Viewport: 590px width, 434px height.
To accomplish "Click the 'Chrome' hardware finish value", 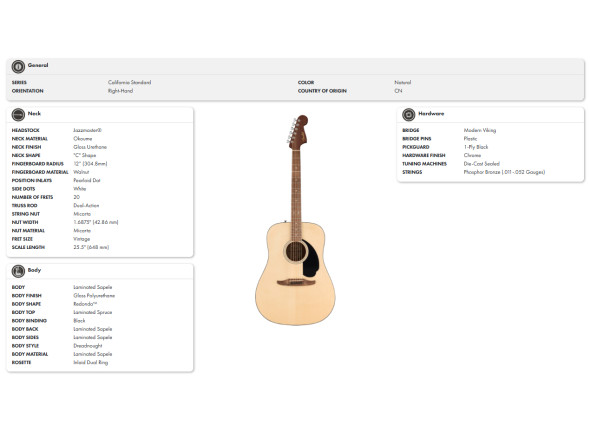I will (x=472, y=155).
